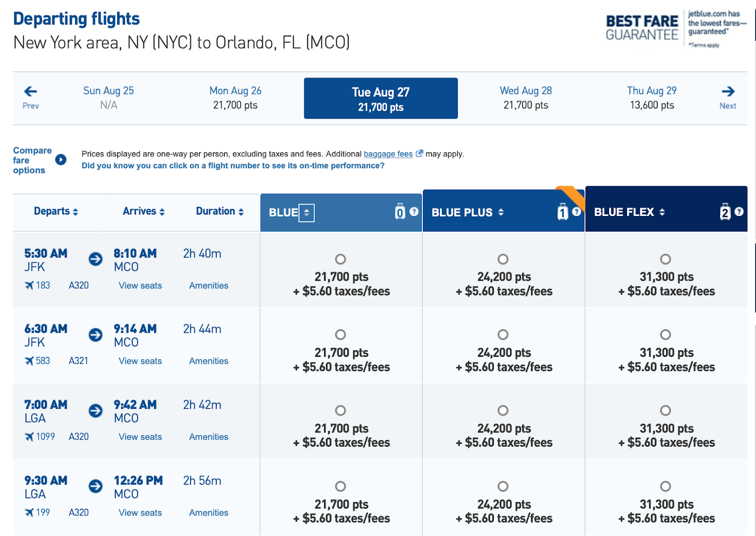Viewport: 756px width, 536px height.
Task: Switch to the Thu Aug 29 date tab
Action: 652,98
